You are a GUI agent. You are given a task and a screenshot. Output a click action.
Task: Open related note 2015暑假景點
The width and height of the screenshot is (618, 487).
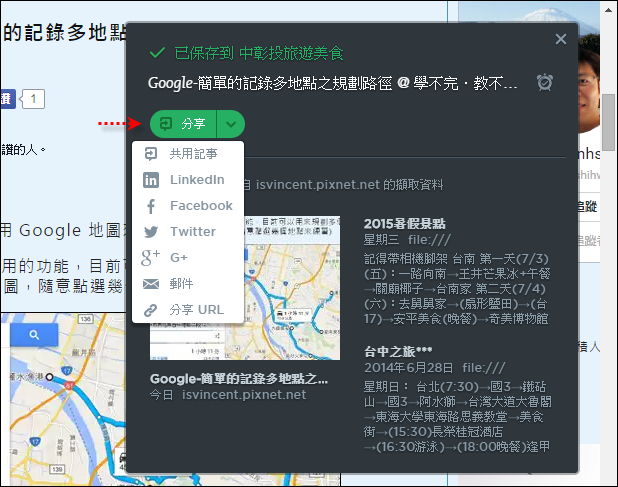tap(404, 224)
